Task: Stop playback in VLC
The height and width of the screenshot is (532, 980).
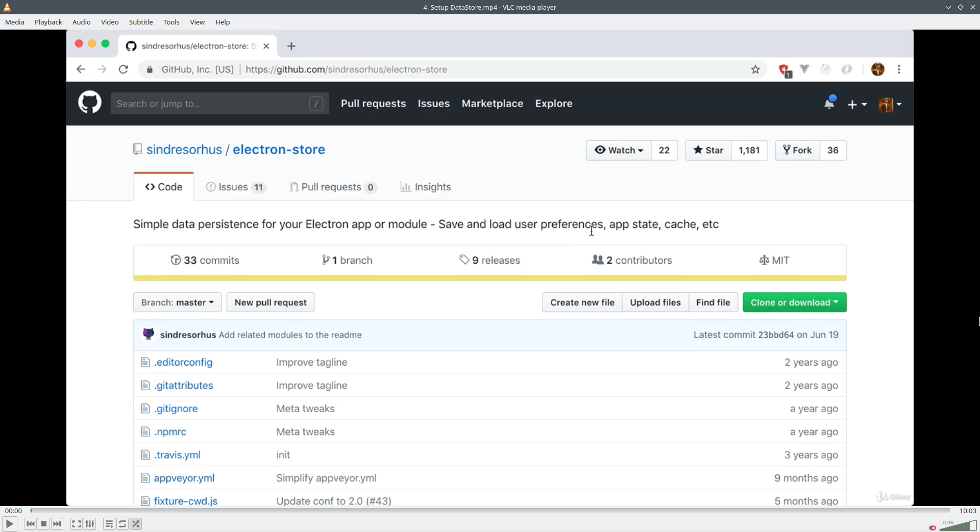Action: (44, 524)
